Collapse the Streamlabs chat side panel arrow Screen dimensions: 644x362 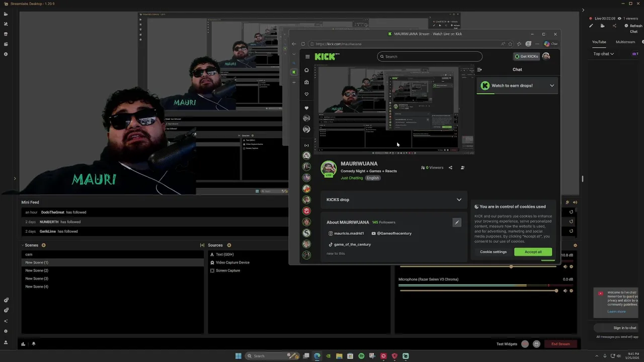click(x=583, y=10)
